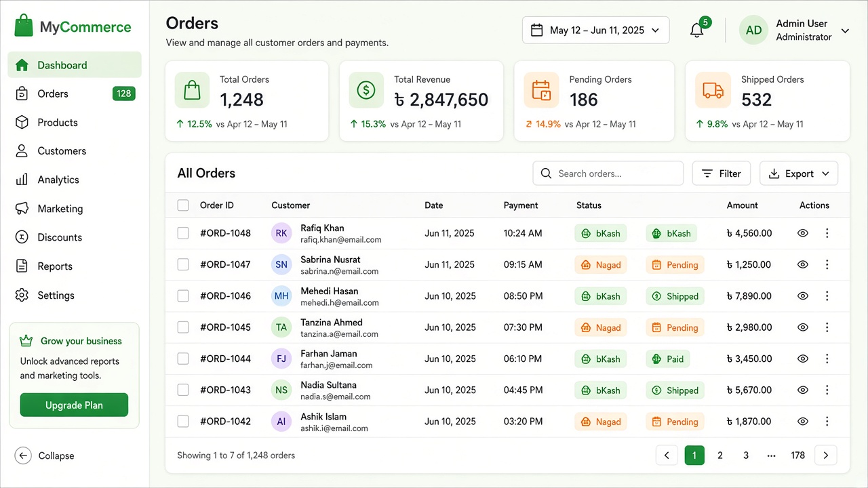This screenshot has height=488, width=868.
Task: Click the Filter button
Action: [x=721, y=174]
